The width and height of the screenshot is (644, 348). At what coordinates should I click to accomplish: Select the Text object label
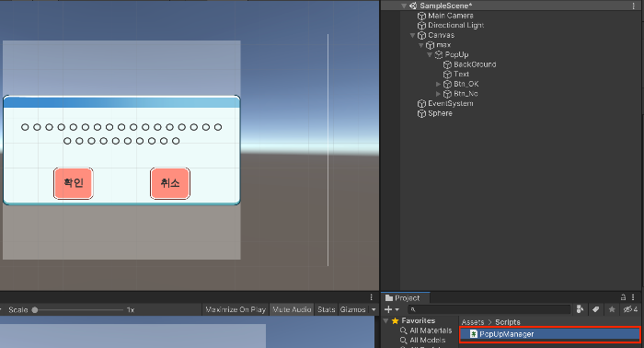[461, 75]
